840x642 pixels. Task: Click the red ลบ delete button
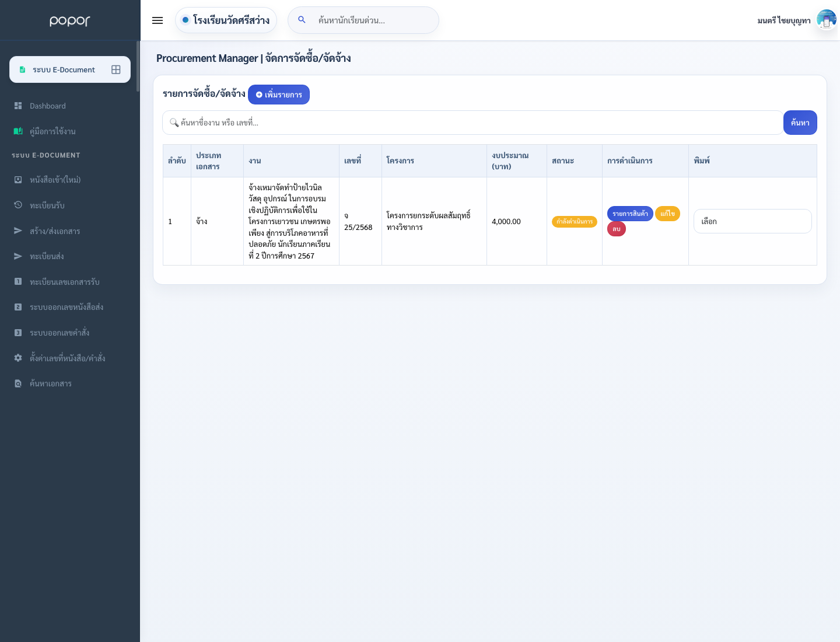pos(617,229)
